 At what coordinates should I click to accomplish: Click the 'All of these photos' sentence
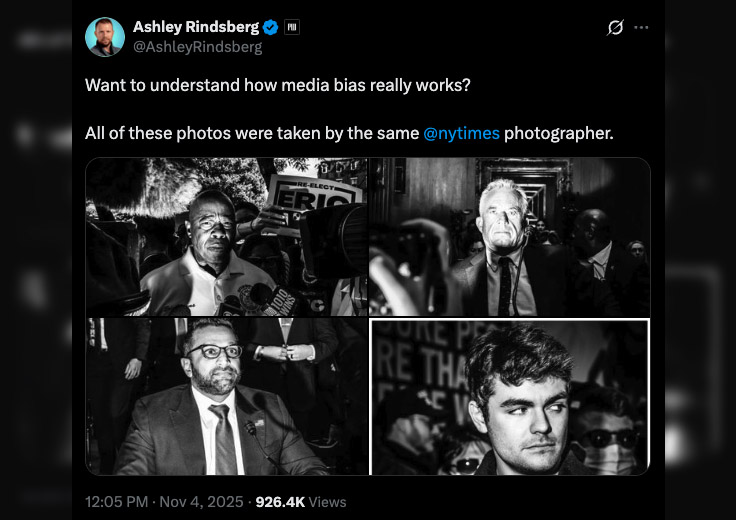pyautogui.click(x=250, y=133)
